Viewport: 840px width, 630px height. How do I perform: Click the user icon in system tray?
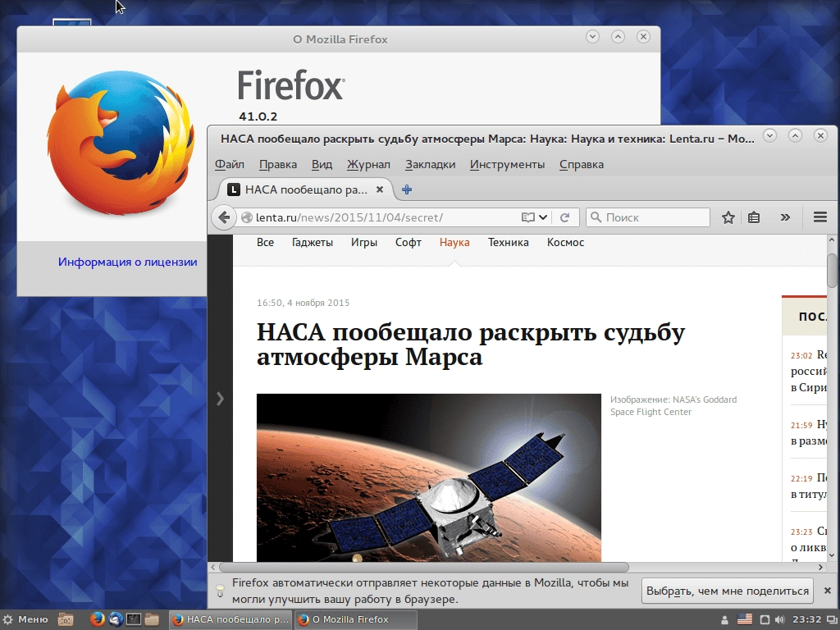tap(724, 620)
